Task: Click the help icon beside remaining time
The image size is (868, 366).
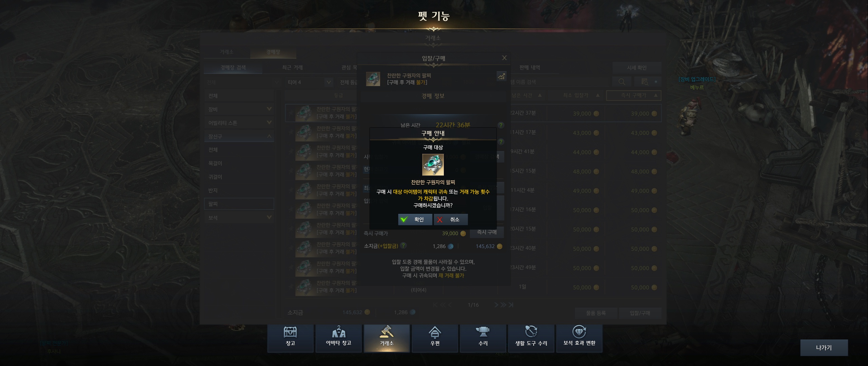Action: (x=501, y=125)
